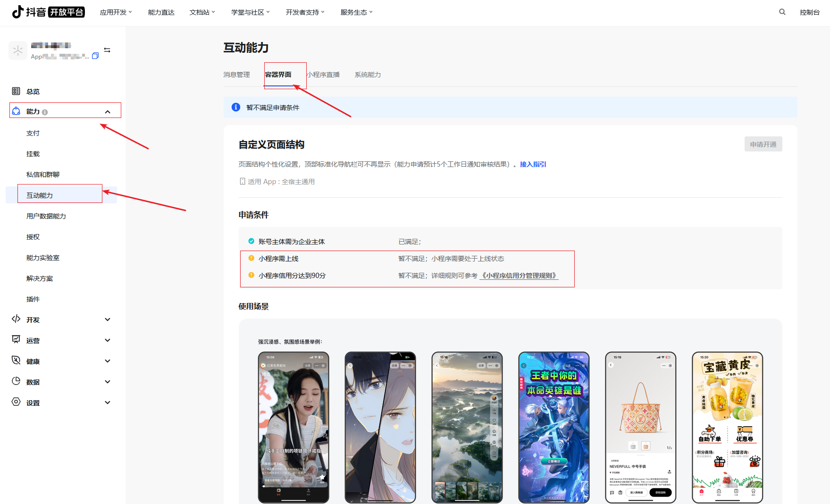Viewport: 830px width, 504px height.
Task: Click the app-switch arrows icon
Action: coord(107,50)
